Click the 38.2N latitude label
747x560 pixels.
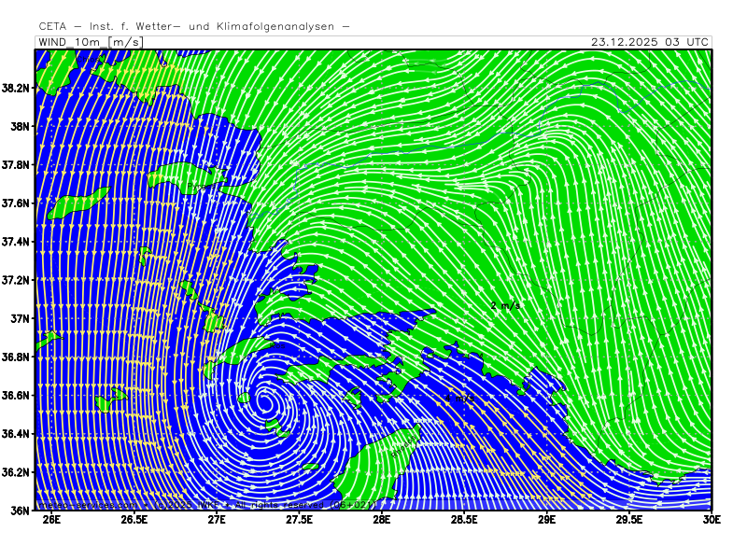coord(18,88)
